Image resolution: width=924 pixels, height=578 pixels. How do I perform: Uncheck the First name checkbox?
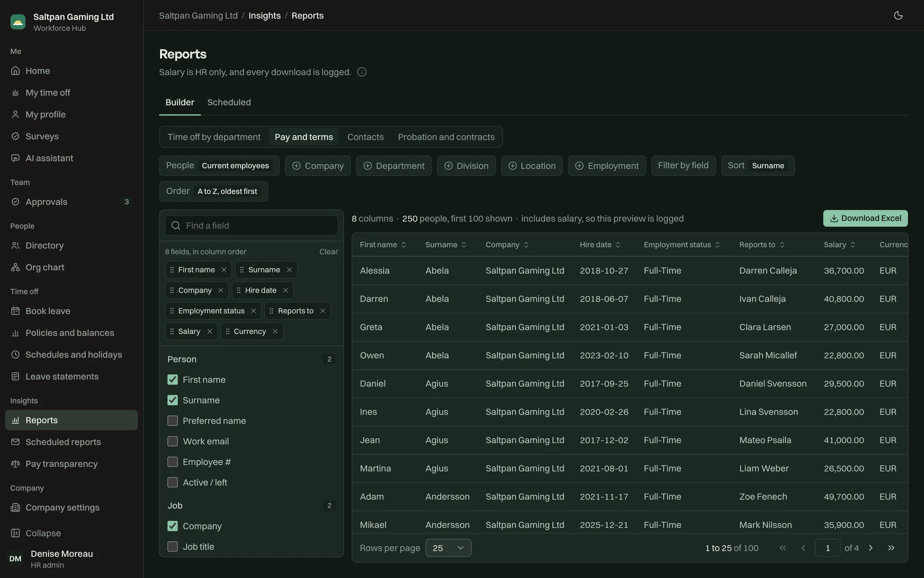[x=172, y=380]
